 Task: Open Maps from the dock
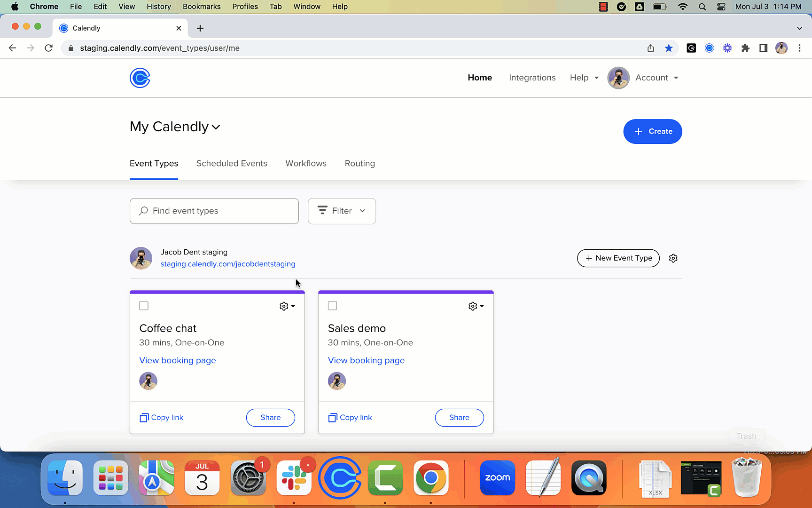156,478
